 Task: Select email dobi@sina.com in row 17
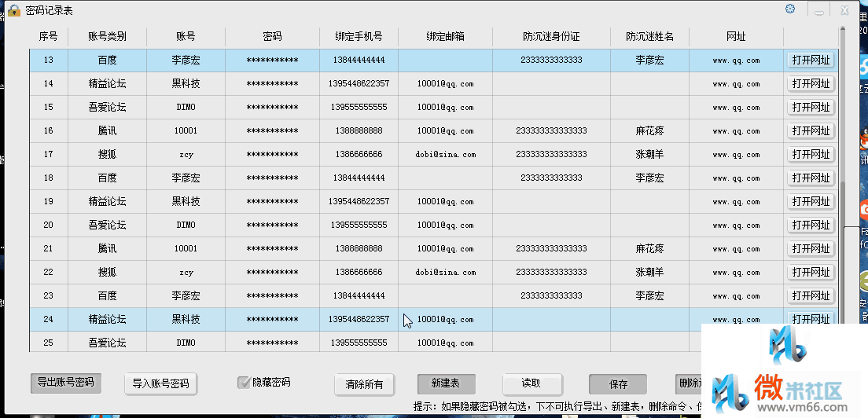coord(446,154)
